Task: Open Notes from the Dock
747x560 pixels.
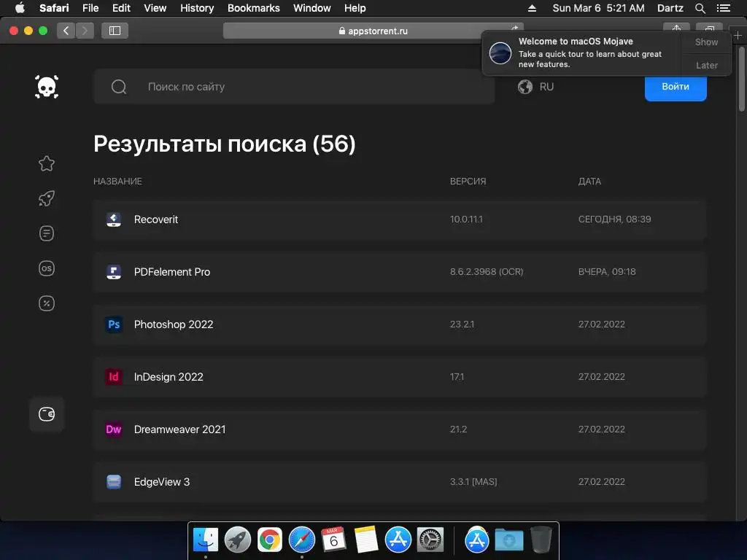Action: click(366, 540)
